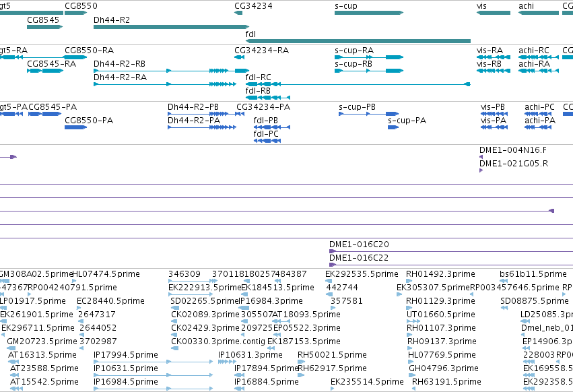This screenshot has height=392, width=573.
Task: Click the s-cup-PA protein bar
Action: 393,127
